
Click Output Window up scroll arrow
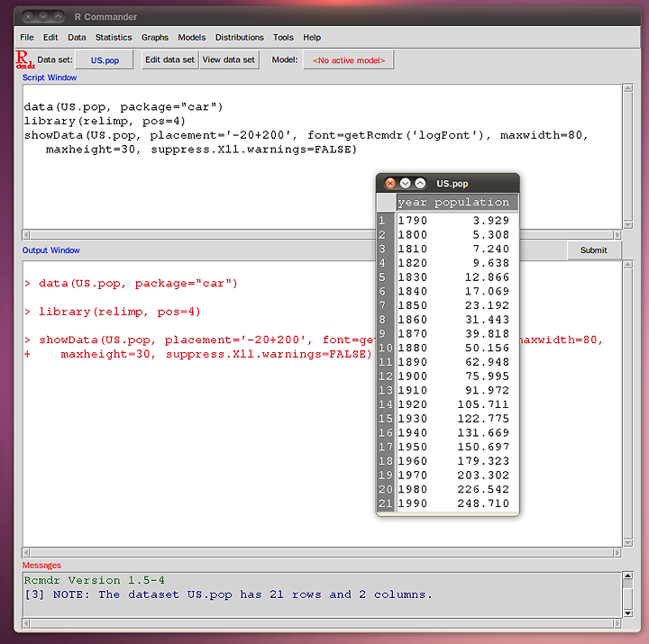tap(628, 265)
